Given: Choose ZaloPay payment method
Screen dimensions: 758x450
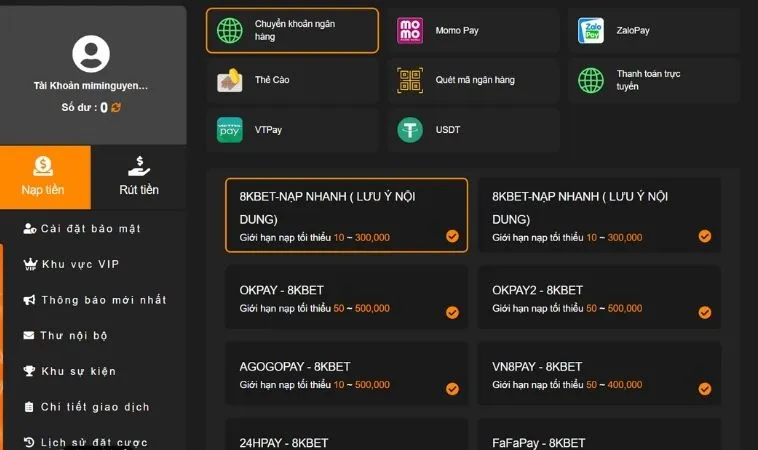Looking at the screenshot, I should coord(654,30).
